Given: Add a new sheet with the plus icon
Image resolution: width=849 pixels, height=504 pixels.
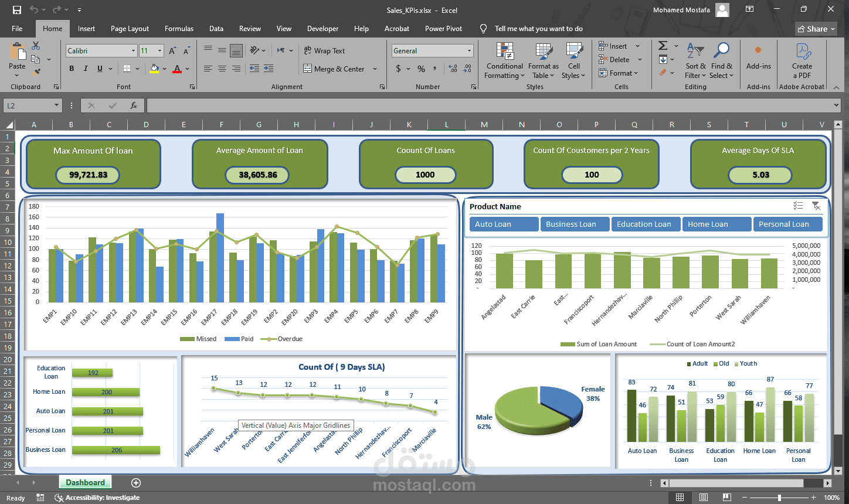Looking at the screenshot, I should [x=136, y=483].
